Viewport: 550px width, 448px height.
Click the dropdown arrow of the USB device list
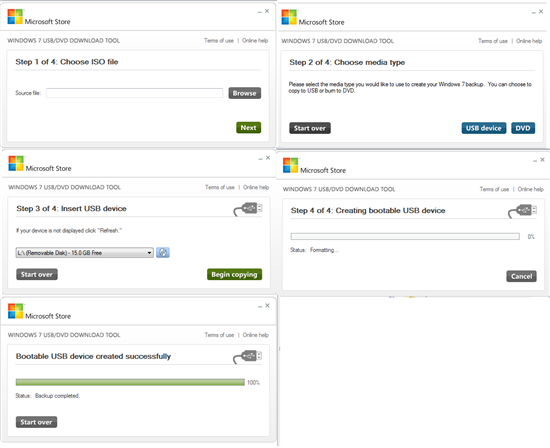pos(149,253)
